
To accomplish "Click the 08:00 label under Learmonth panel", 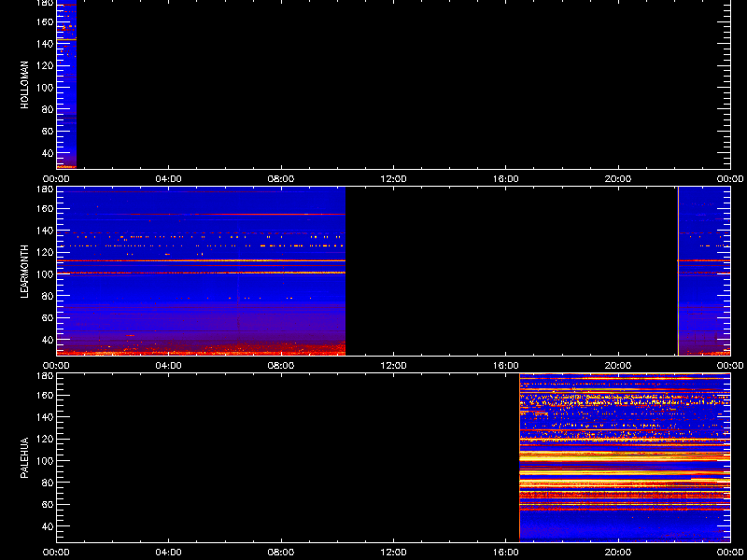I will (x=281, y=366).
